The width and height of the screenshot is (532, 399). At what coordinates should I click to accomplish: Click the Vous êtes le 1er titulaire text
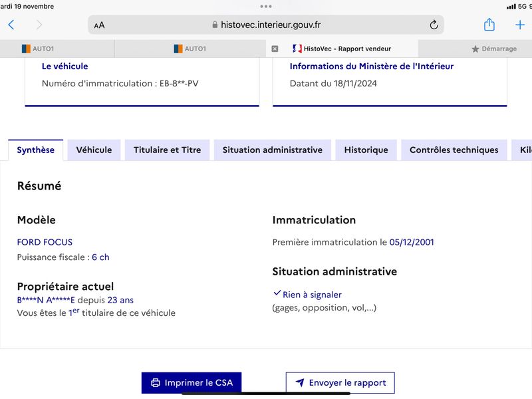pyautogui.click(x=96, y=313)
